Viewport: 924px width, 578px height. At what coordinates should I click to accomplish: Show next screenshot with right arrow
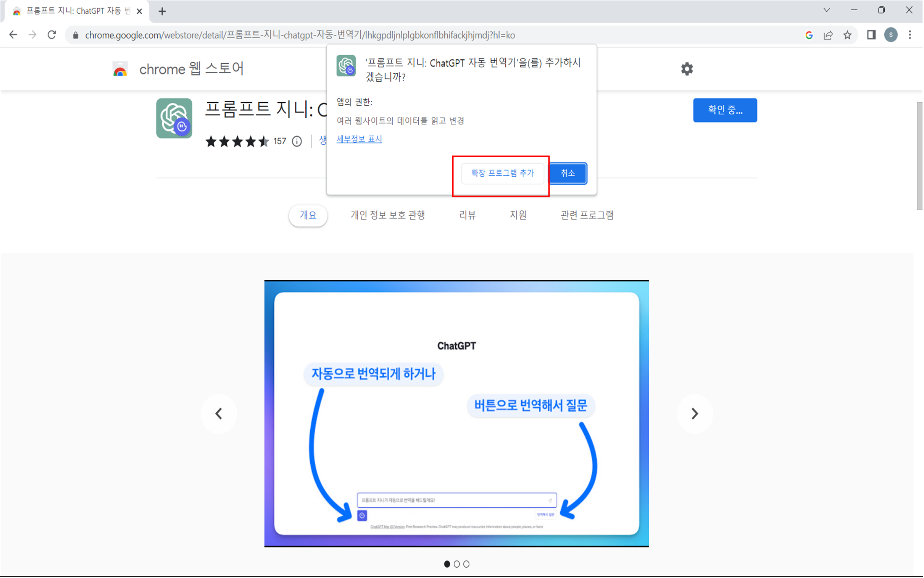(x=695, y=413)
